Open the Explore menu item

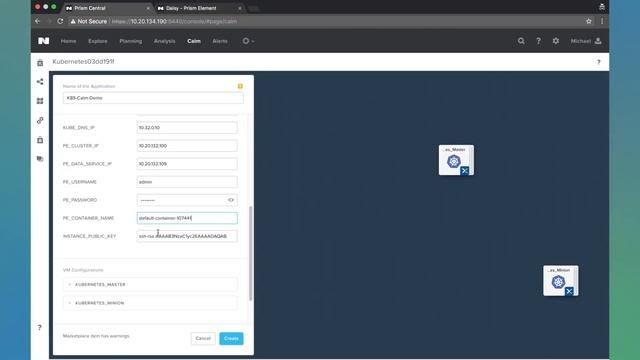click(98, 41)
